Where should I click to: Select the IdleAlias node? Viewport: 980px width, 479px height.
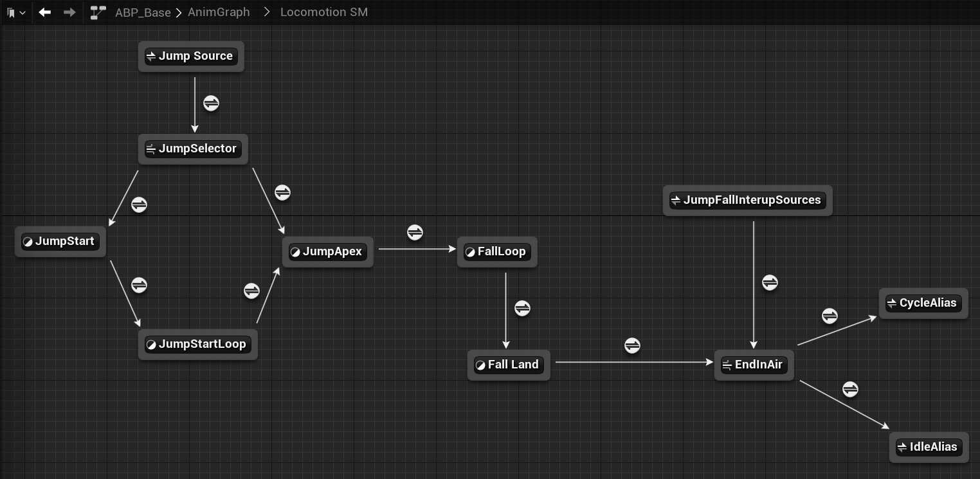click(x=929, y=447)
